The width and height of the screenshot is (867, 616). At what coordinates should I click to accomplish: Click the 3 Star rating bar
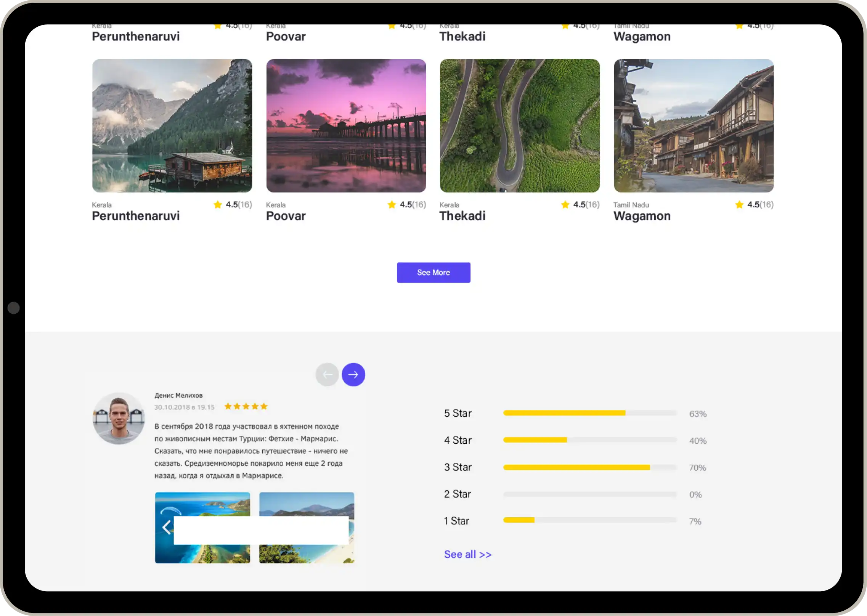pyautogui.click(x=590, y=467)
